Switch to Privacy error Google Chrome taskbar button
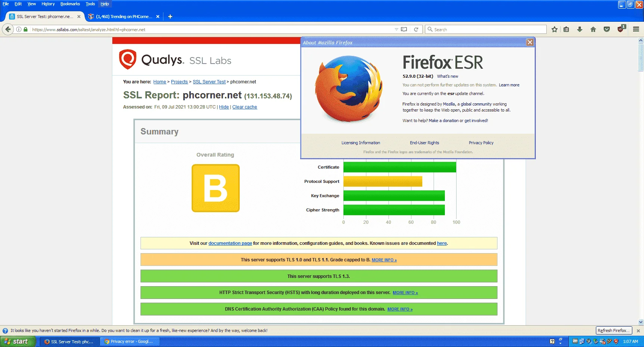644x347 pixels. point(130,341)
